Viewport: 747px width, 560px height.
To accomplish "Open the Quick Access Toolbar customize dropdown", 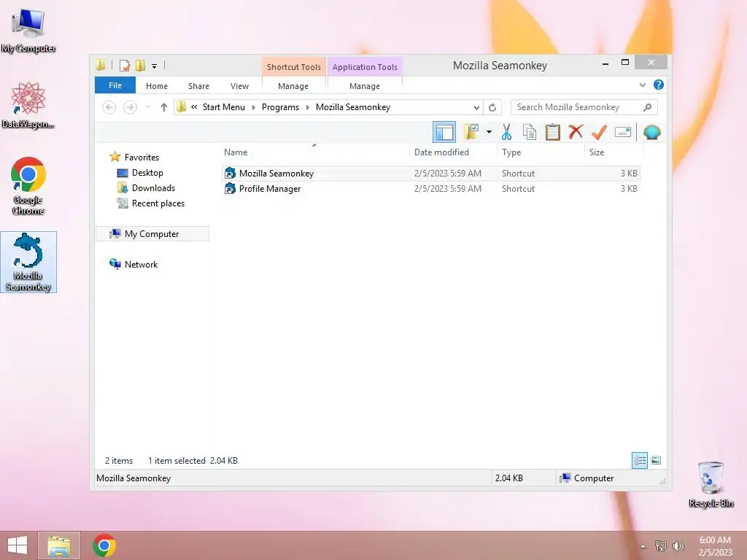I will [x=155, y=66].
